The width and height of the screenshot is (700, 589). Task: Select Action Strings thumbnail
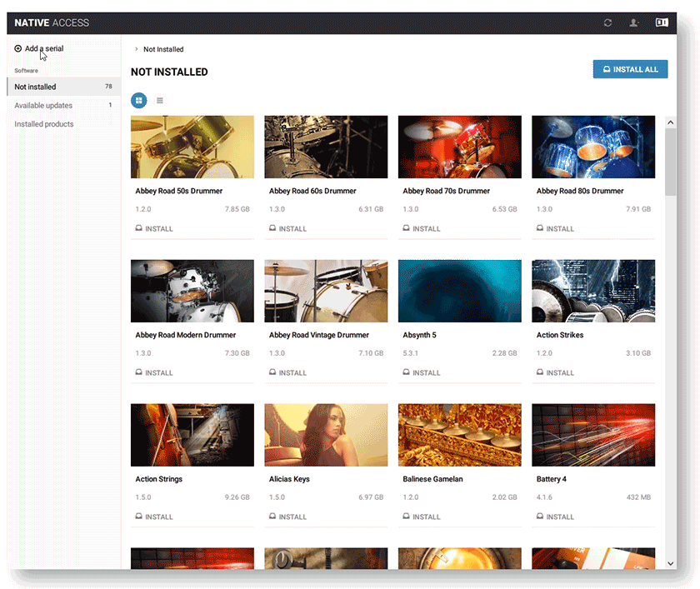coord(192,435)
